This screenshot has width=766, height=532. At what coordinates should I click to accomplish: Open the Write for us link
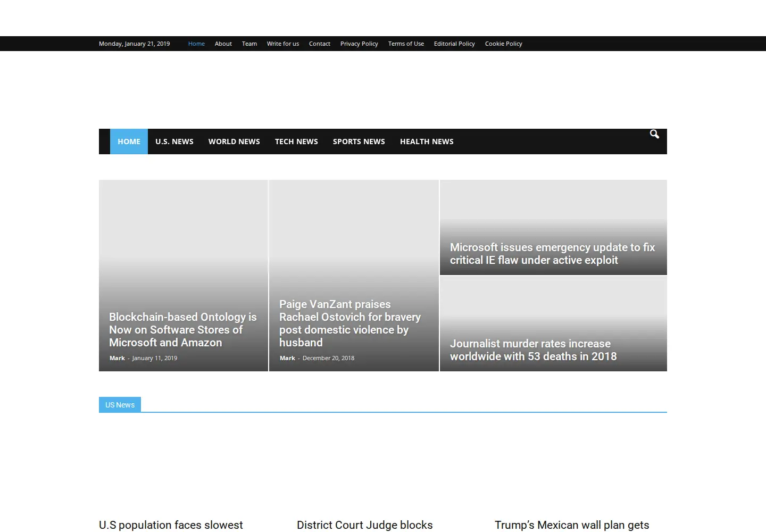pyautogui.click(x=283, y=44)
